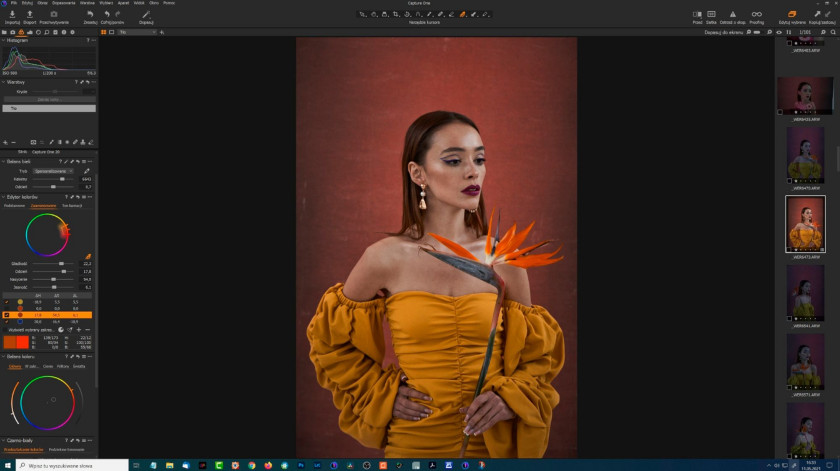840x471 pixels.
Task: Toggle checkbox of selected orange color range row
Action: coord(6,315)
